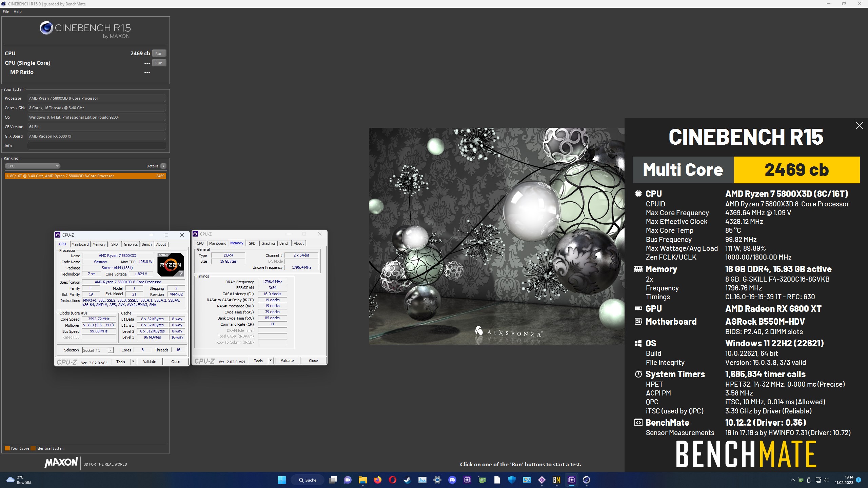Open Discord from the taskbar
The image size is (868, 488).
(x=452, y=480)
